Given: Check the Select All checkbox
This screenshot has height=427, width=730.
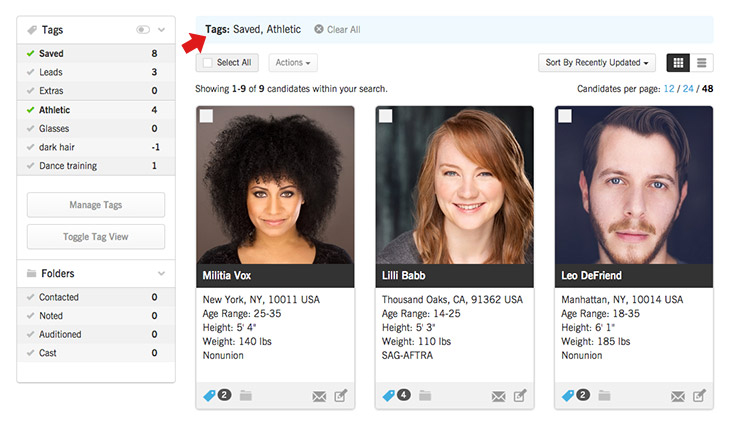Looking at the screenshot, I should 208,63.
